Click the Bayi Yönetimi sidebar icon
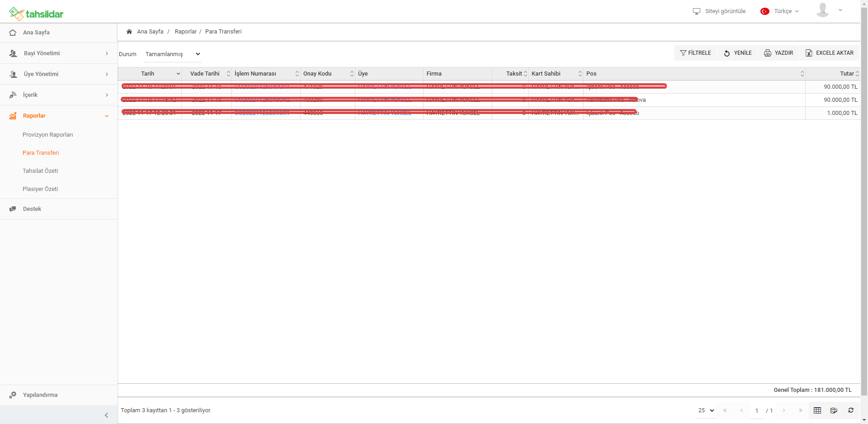 click(x=13, y=53)
